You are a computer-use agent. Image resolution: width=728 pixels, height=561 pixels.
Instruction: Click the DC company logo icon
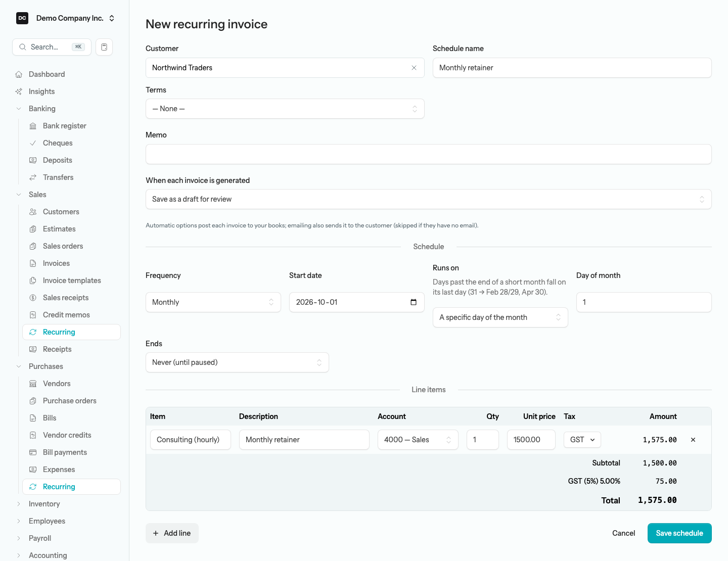click(22, 18)
